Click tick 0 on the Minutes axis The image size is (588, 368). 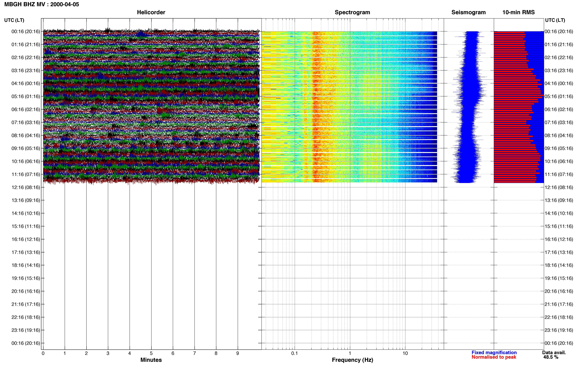click(x=43, y=353)
